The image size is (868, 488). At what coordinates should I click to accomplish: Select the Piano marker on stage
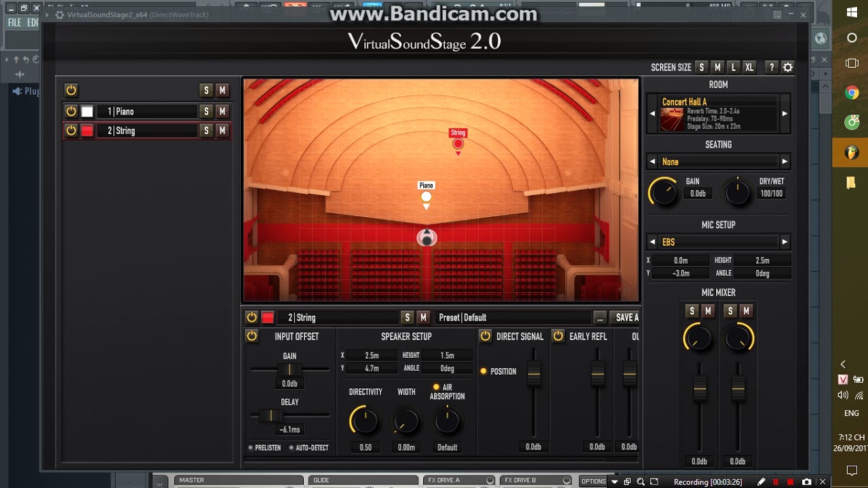click(426, 197)
